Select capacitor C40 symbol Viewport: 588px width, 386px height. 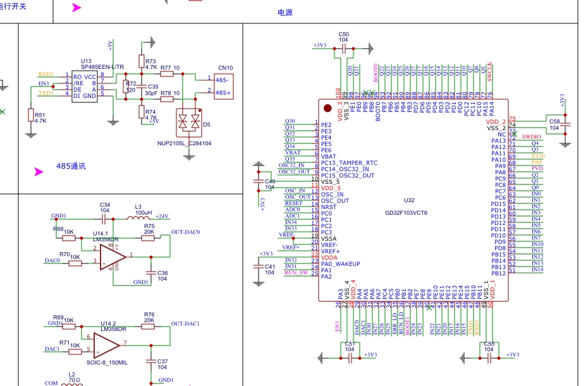[x=259, y=181]
